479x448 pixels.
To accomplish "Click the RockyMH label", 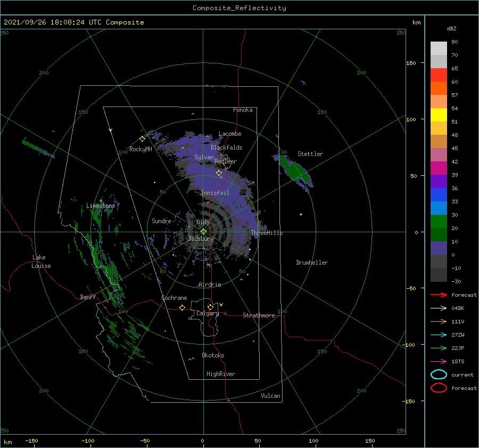I will point(141,149).
